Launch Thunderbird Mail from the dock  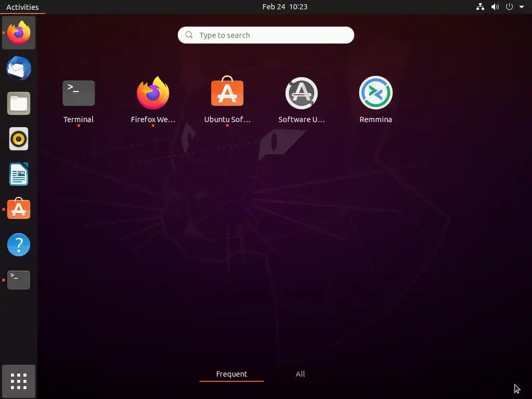19,68
